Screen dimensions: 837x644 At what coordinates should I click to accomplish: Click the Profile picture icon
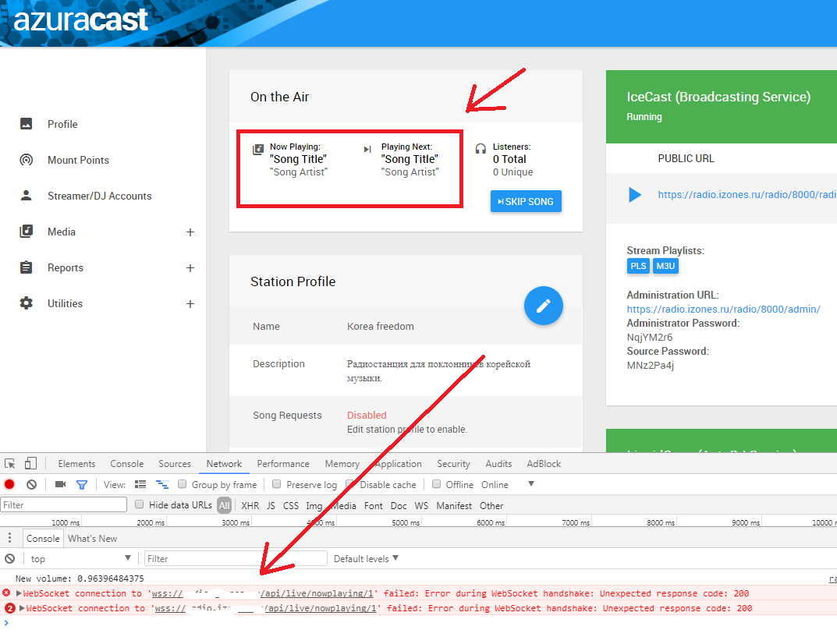pyautogui.click(x=27, y=124)
